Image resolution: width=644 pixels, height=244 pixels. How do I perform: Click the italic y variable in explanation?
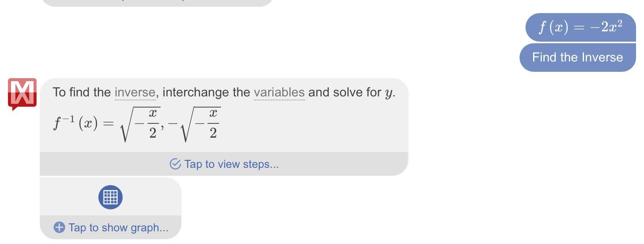388,93
